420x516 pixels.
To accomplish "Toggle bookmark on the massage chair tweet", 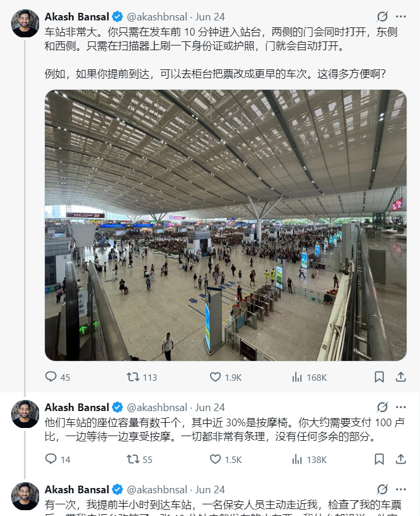I will (x=379, y=459).
